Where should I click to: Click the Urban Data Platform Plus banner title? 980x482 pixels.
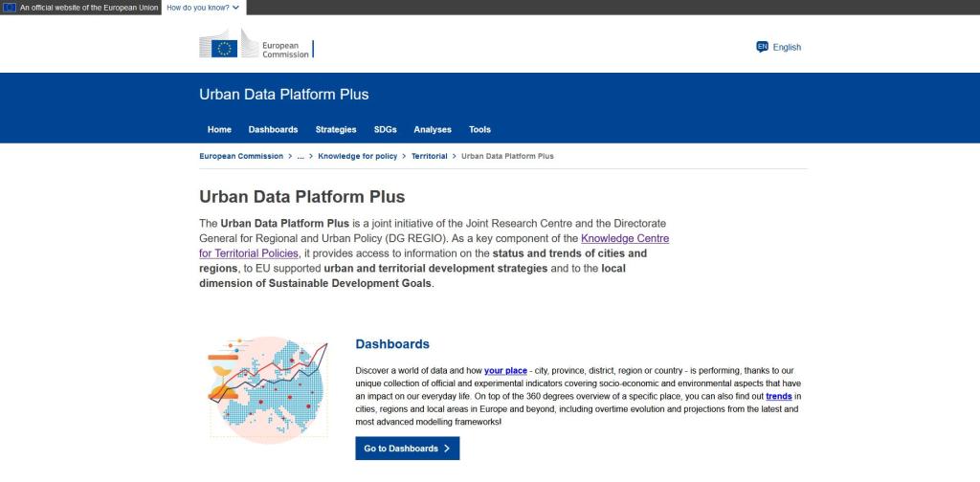point(283,95)
